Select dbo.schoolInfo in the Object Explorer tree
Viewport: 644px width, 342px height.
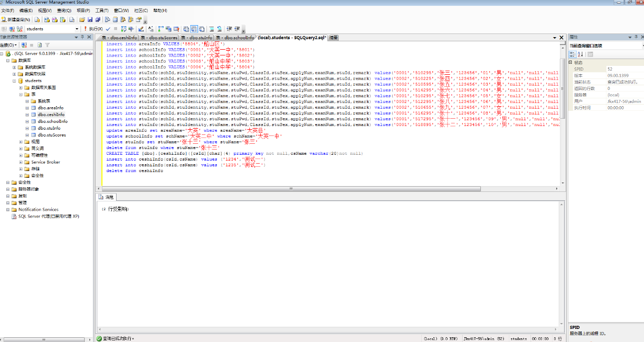coord(52,121)
